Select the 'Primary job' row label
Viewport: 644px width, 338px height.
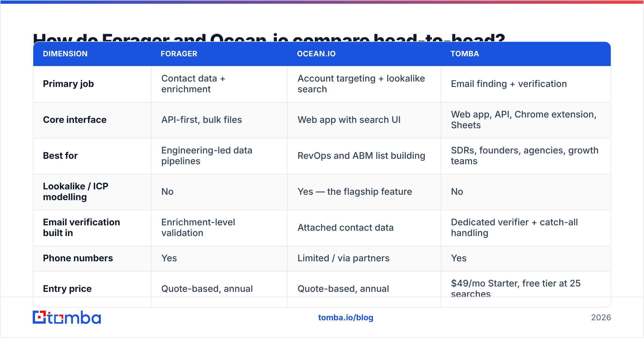click(68, 84)
